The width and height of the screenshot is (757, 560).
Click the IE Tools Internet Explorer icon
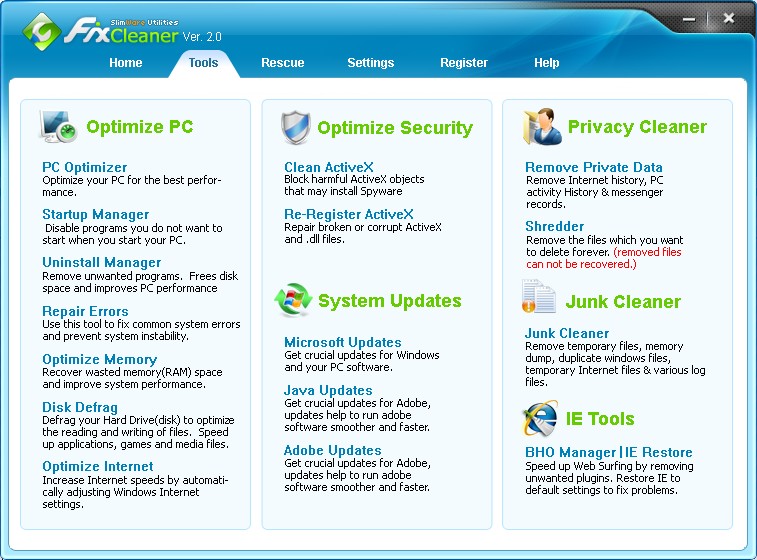tap(540, 417)
